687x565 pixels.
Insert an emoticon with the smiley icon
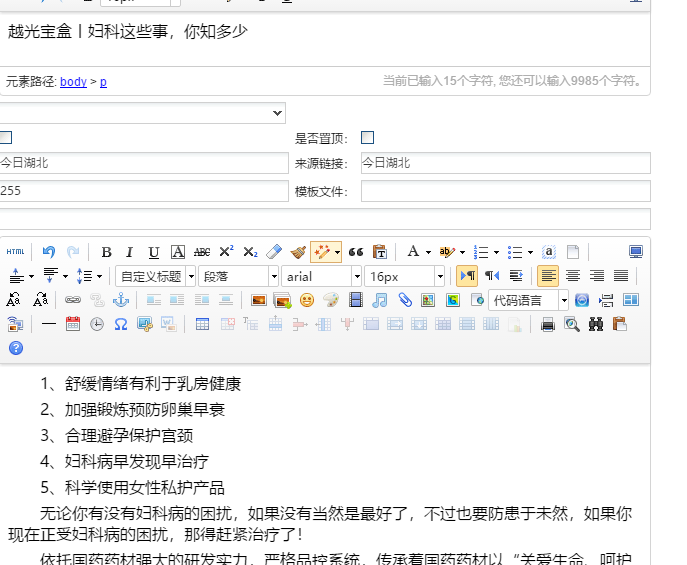click(x=307, y=300)
